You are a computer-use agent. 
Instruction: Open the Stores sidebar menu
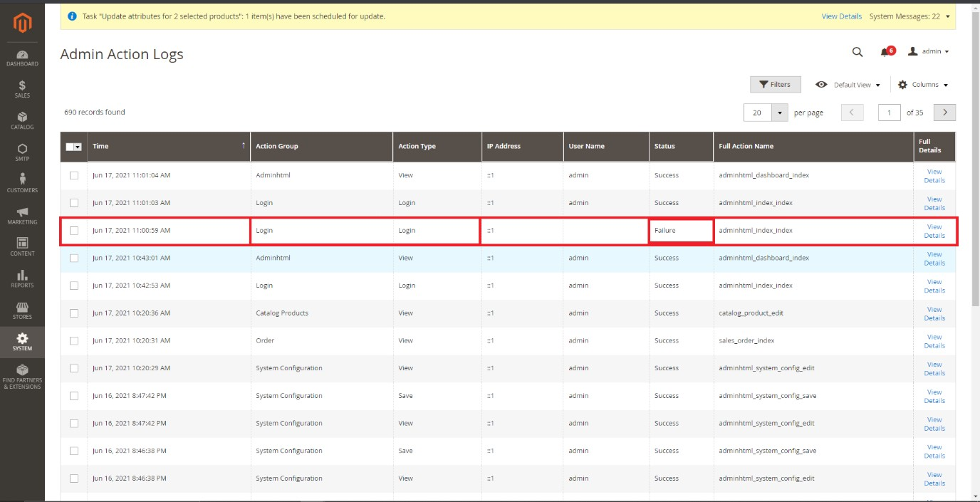pos(22,310)
